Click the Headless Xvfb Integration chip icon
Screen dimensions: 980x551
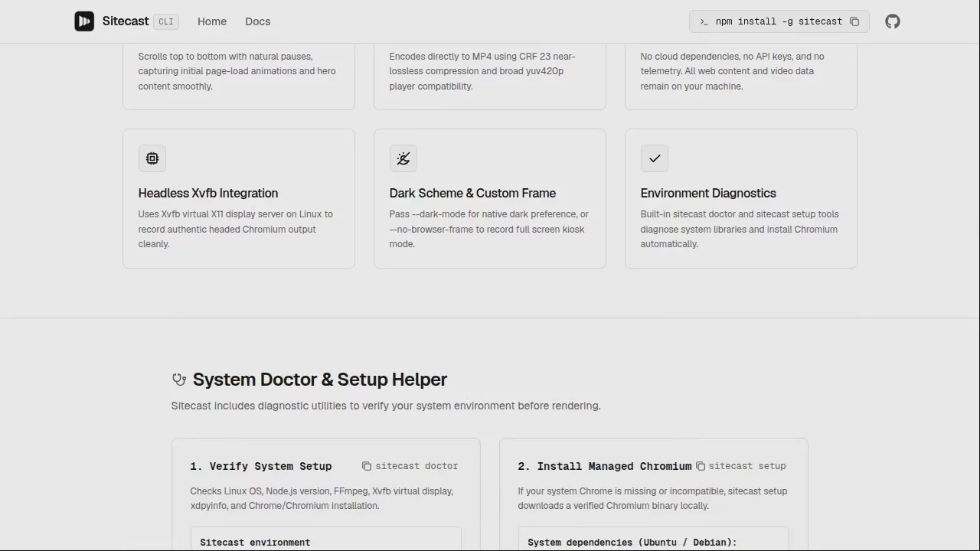point(152,158)
